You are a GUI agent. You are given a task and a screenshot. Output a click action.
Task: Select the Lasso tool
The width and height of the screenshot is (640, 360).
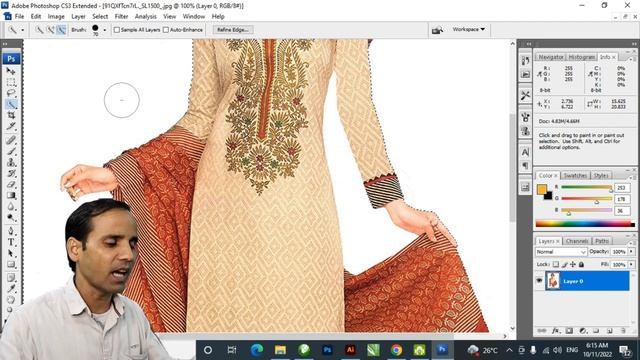[11, 93]
